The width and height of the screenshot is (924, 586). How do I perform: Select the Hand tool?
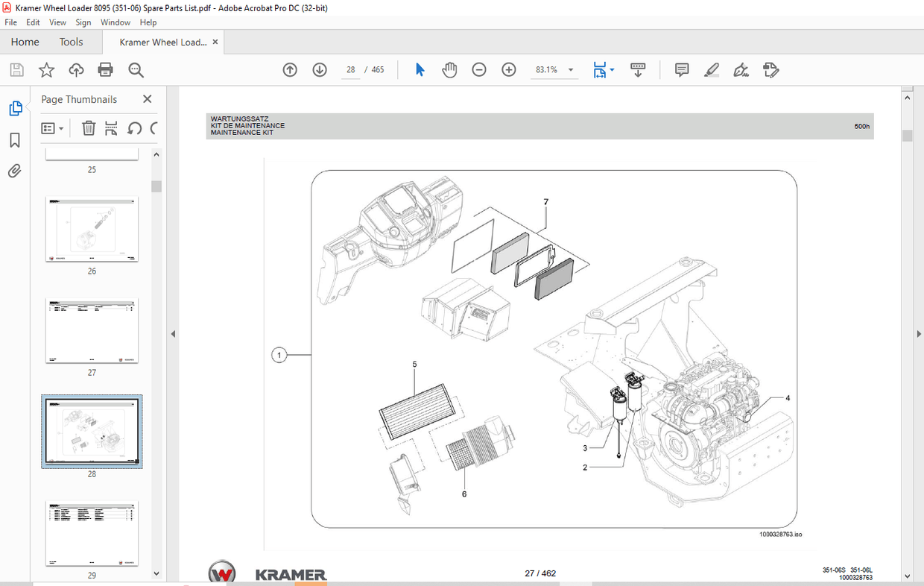449,69
